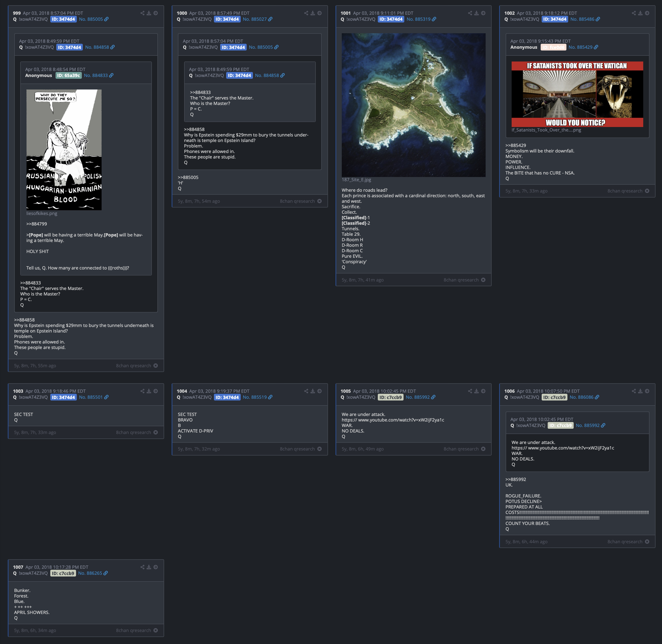Click the '>>885429' reply reference in post 1002

click(516, 145)
